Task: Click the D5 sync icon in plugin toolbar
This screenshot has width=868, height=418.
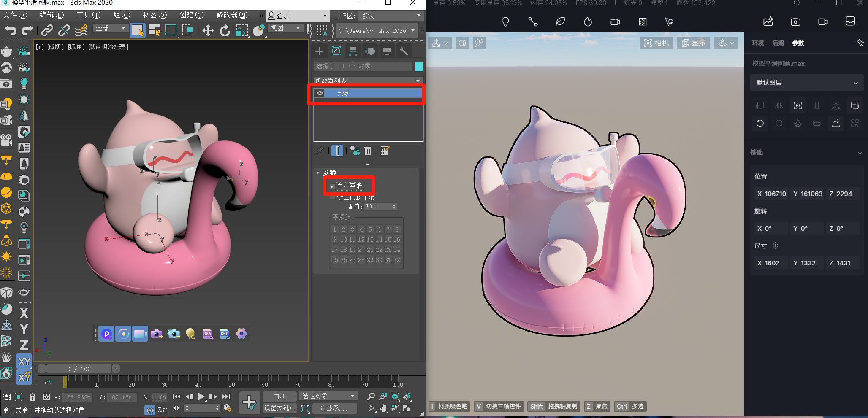Action: (123, 334)
